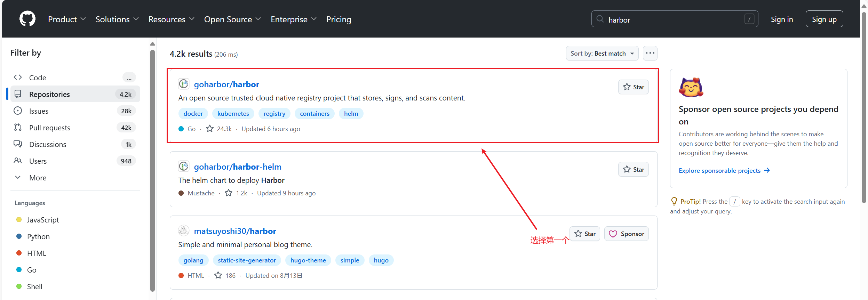The image size is (868, 300).
Task: Click the heart icon on the Sponsor button
Action: [613, 234]
